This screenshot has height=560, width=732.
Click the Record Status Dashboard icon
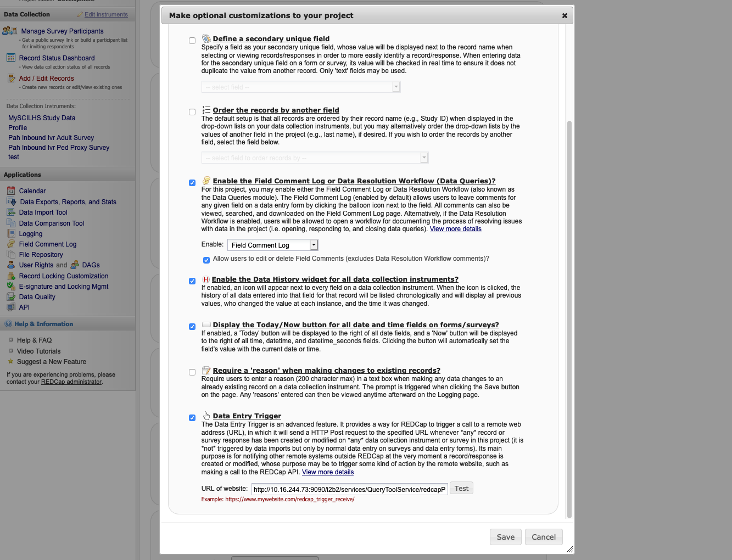click(x=11, y=58)
